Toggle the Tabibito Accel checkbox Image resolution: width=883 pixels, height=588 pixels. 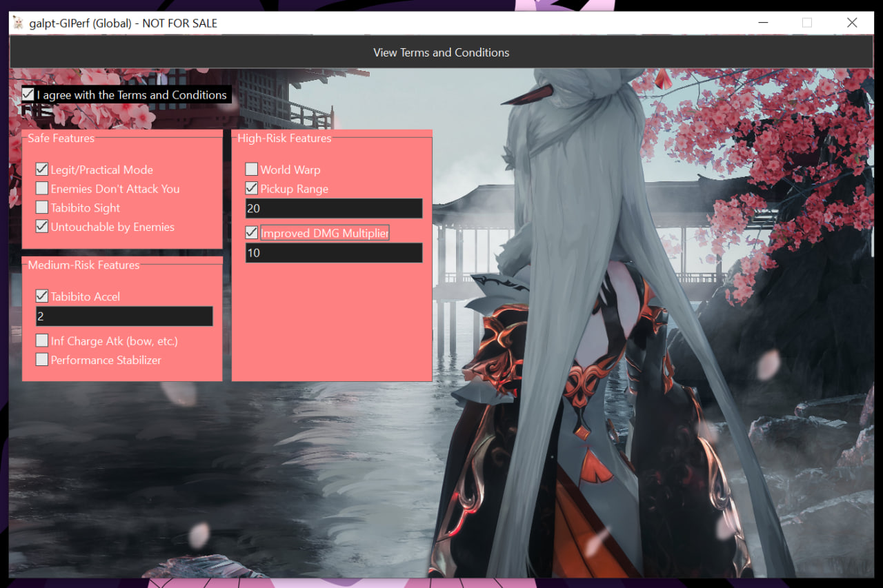pos(42,296)
